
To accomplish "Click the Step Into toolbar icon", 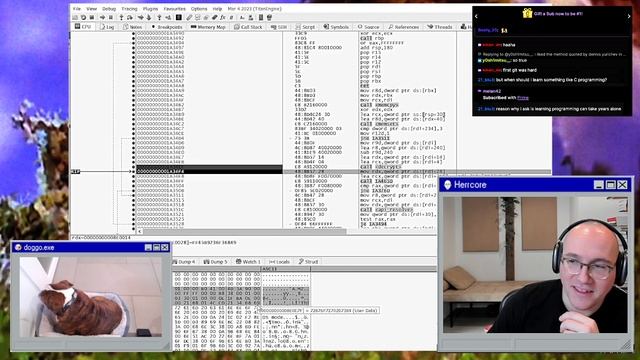I will click(x=121, y=18).
